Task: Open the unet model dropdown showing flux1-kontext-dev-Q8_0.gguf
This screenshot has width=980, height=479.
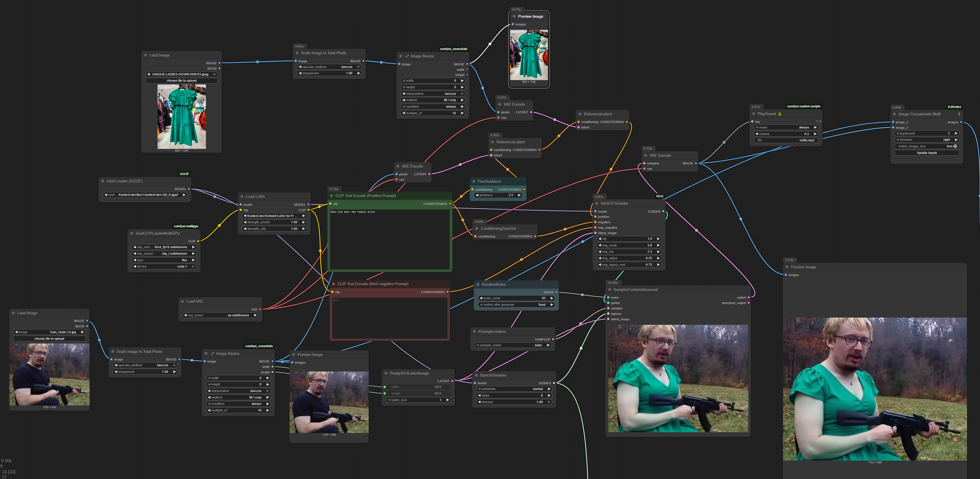Action: pyautogui.click(x=145, y=195)
